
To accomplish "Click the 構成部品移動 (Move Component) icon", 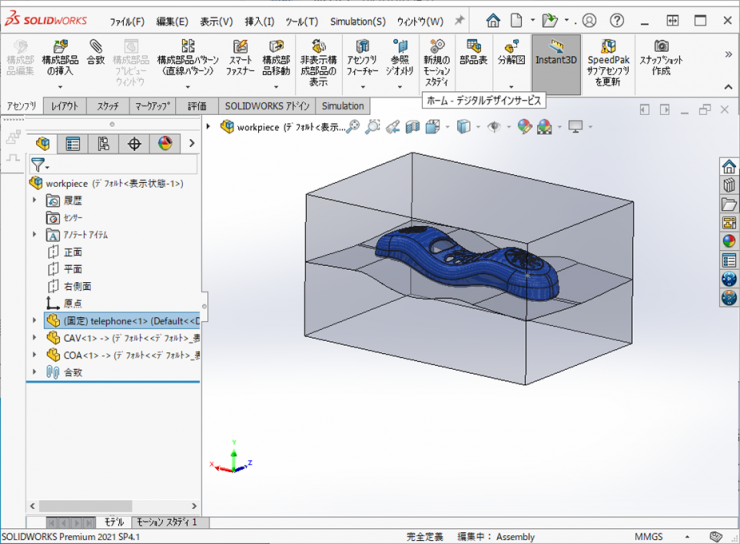I will [276, 58].
